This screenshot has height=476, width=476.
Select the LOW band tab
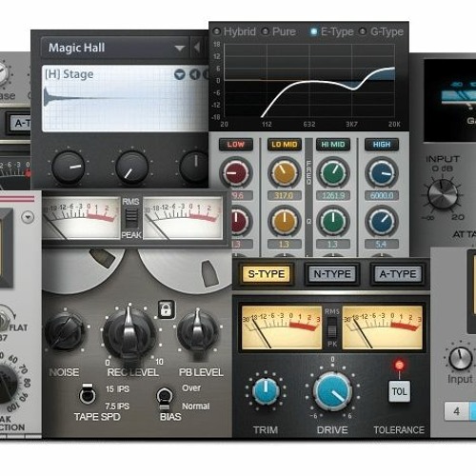pos(236,145)
